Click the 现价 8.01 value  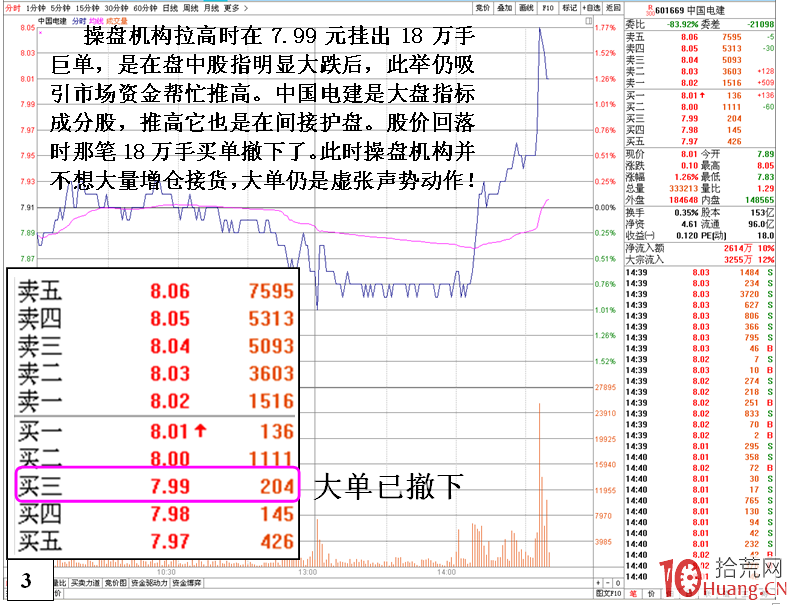tap(689, 154)
